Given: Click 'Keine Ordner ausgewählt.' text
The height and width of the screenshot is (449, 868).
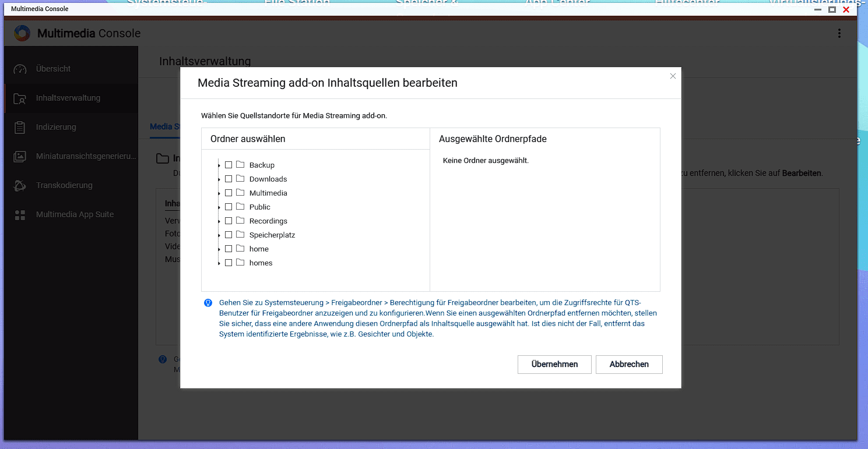Looking at the screenshot, I should click(486, 160).
